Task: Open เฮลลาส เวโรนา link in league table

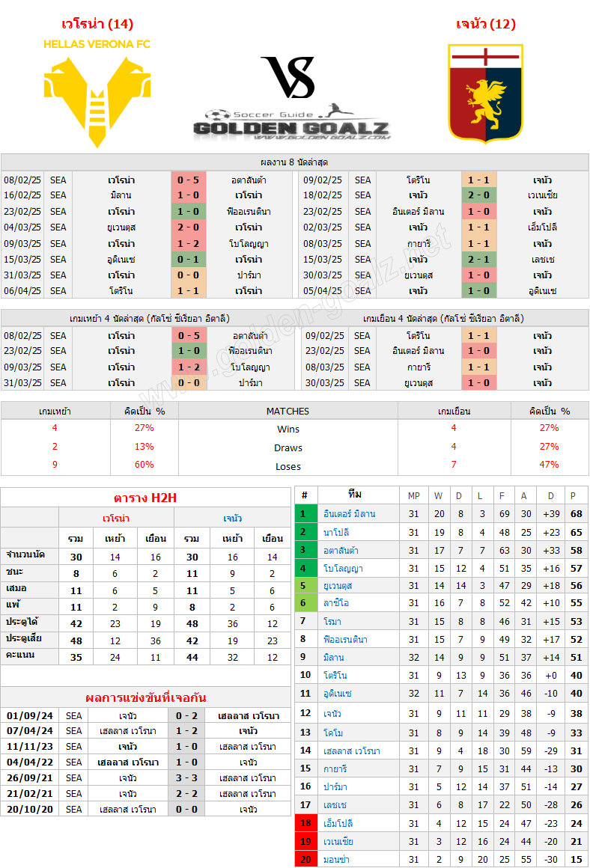Action: [352, 751]
